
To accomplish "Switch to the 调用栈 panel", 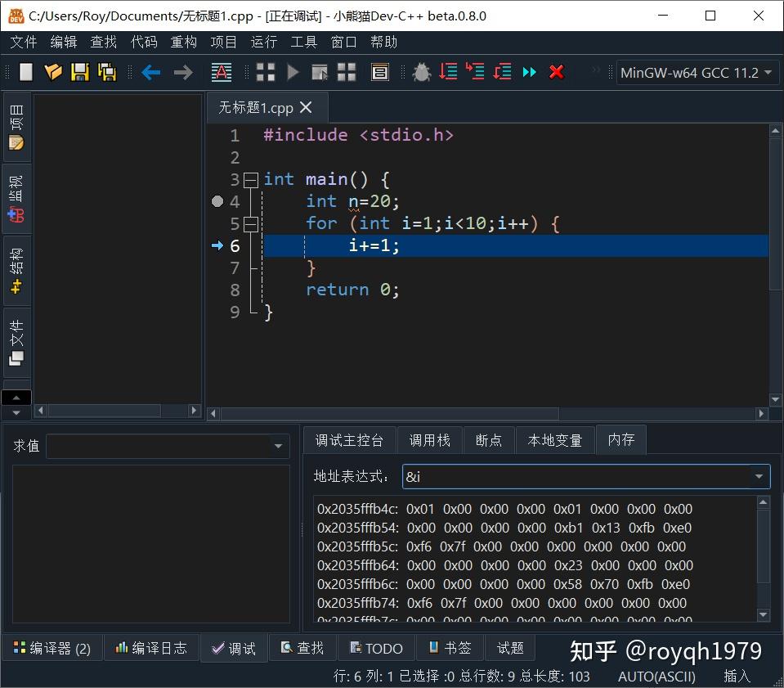I will coord(430,439).
